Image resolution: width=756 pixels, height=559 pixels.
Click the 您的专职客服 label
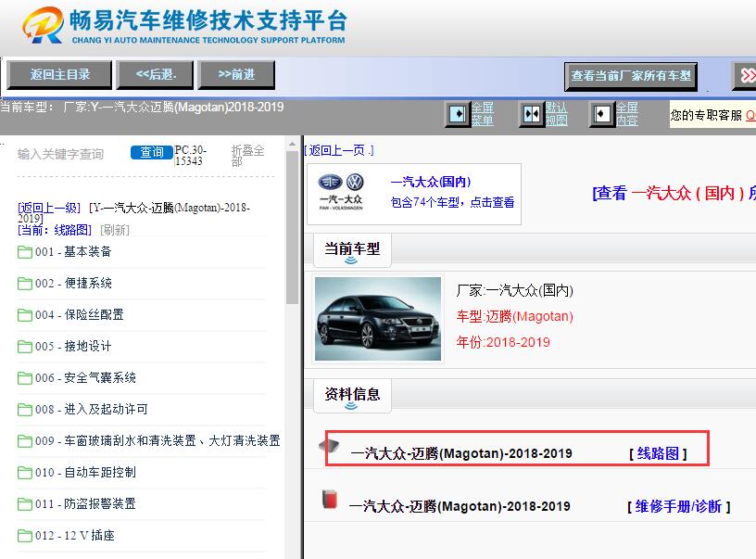click(x=706, y=115)
